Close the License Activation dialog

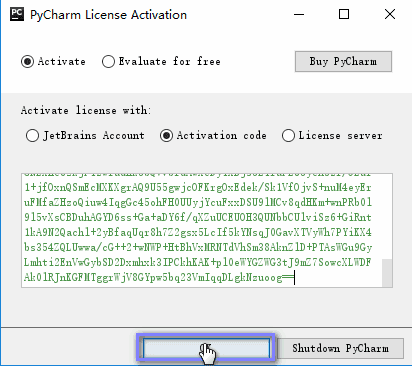click(390, 14)
